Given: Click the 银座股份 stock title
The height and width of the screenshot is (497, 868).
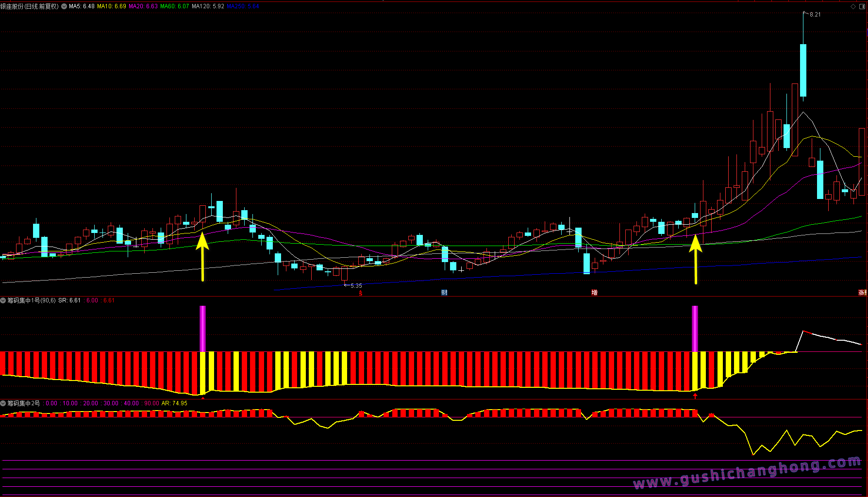Looking at the screenshot, I should (29, 7).
